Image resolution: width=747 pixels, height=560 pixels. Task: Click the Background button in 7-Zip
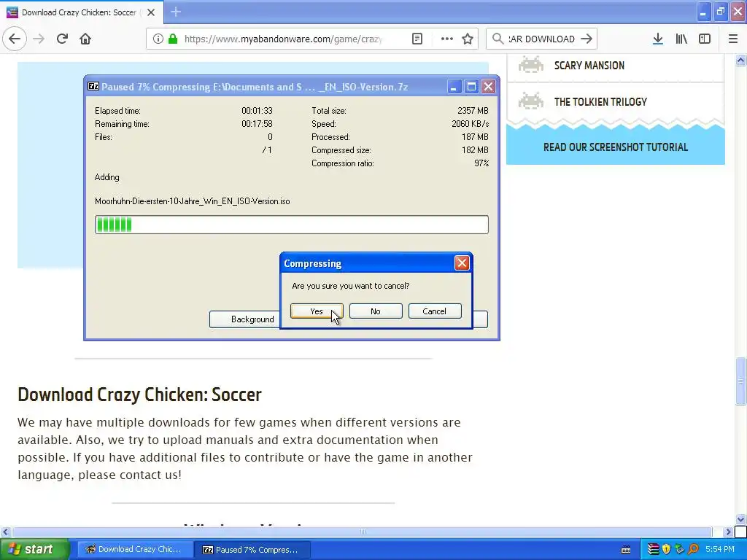point(245,319)
